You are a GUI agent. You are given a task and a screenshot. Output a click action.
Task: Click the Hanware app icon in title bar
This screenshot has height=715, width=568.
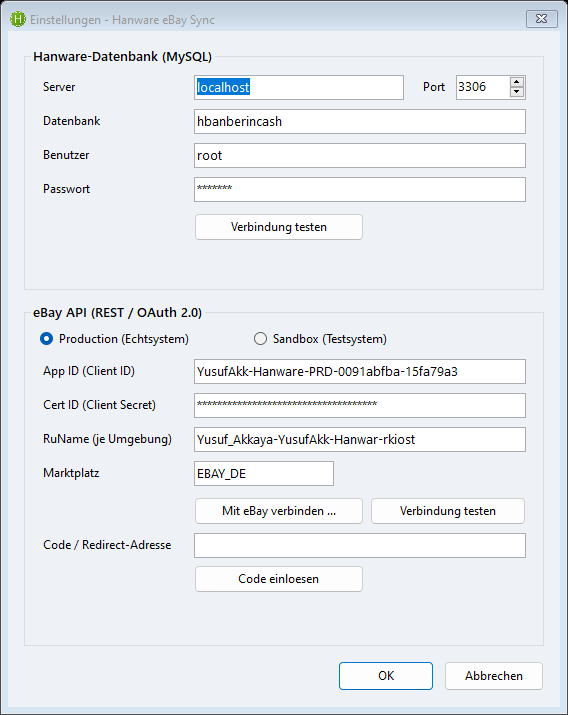18,20
